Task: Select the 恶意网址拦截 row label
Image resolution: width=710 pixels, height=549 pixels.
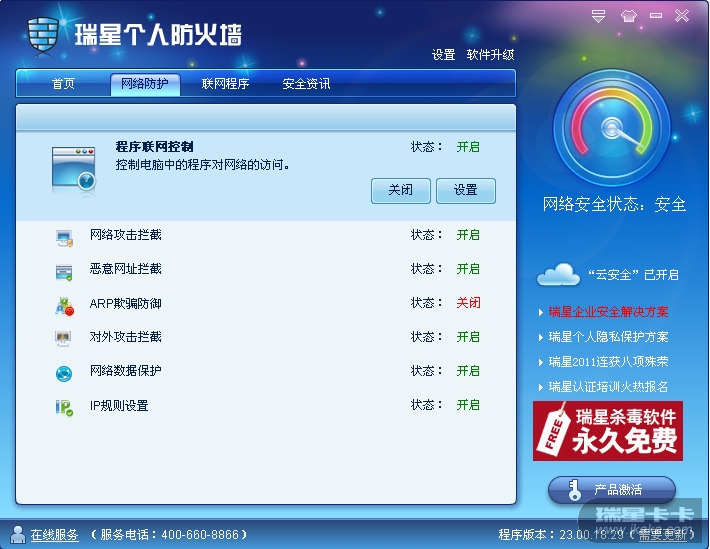Action: (125, 269)
